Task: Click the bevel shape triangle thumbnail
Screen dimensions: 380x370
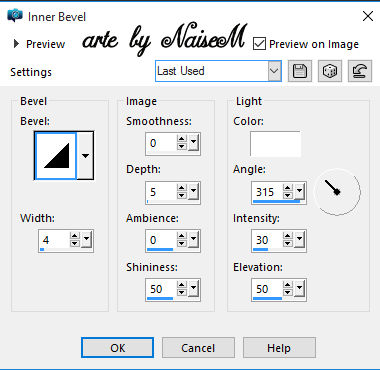Action: pos(56,156)
